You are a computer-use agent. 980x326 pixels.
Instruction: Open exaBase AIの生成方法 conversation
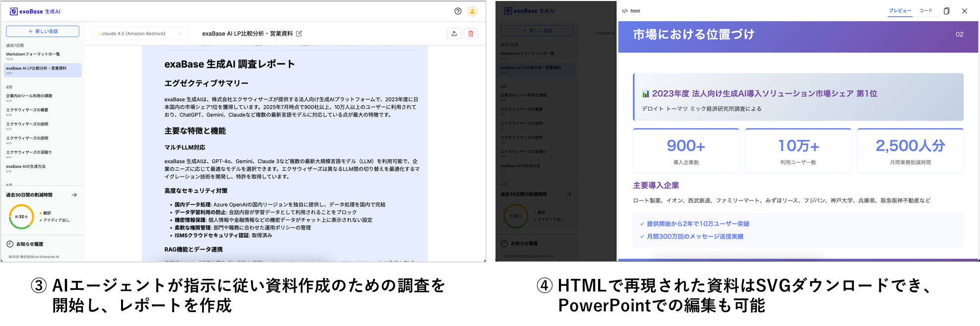[x=26, y=167]
